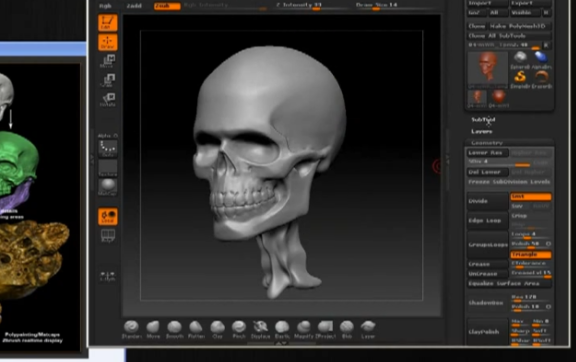Select the Magnify brush icon
The width and height of the screenshot is (576, 362).
(x=304, y=329)
